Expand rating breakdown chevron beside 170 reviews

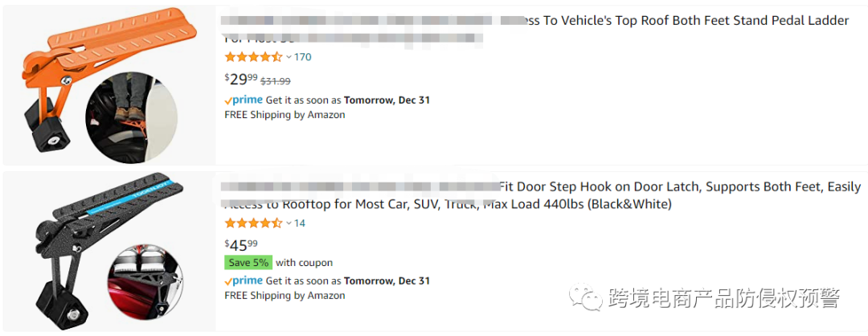[x=289, y=57]
